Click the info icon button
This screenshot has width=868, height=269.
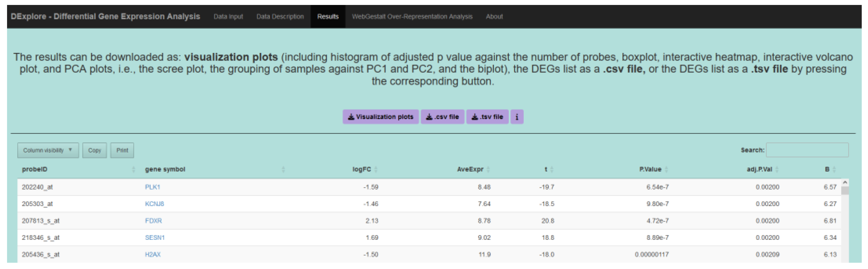click(517, 117)
